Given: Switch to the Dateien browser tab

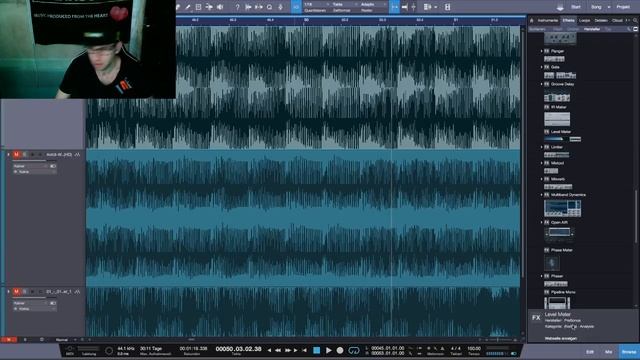Looking at the screenshot, I should click(601, 20).
